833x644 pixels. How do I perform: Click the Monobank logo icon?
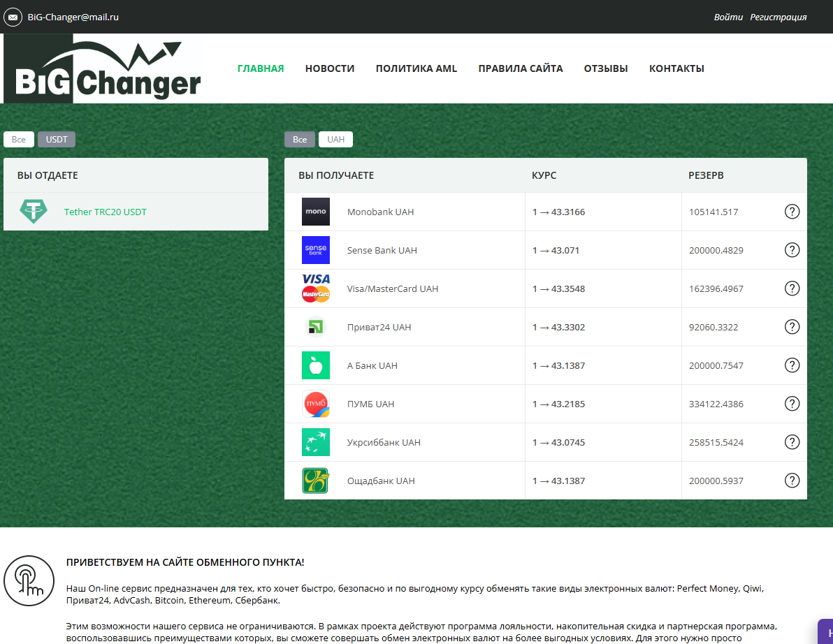(x=316, y=212)
